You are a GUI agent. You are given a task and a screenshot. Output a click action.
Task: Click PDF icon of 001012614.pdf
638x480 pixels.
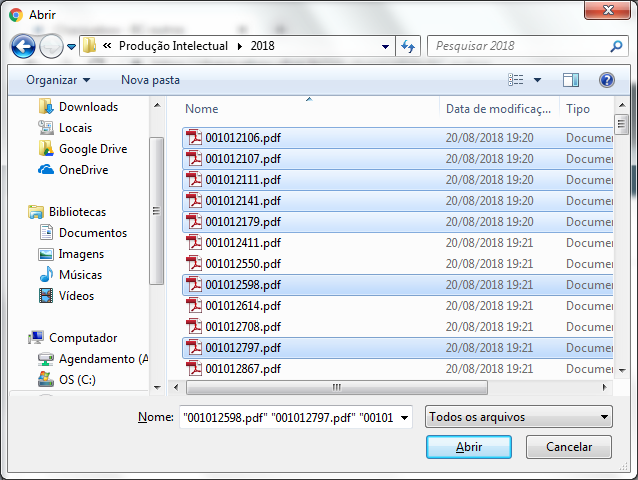(194, 306)
